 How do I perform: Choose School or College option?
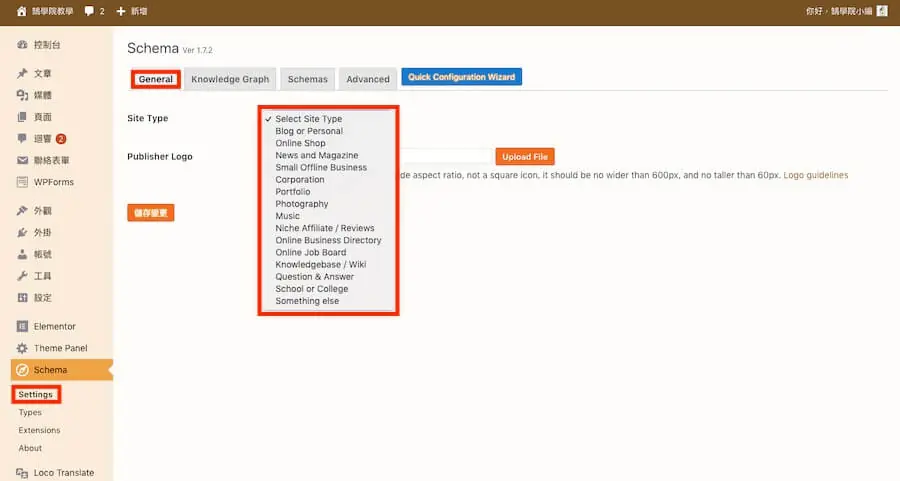(x=312, y=289)
